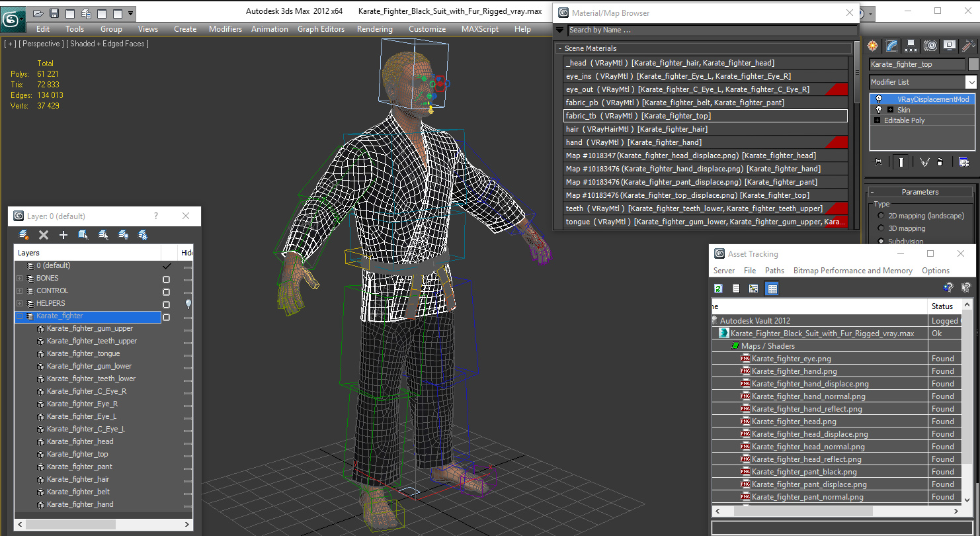Open the Rendering menu

coord(375,29)
